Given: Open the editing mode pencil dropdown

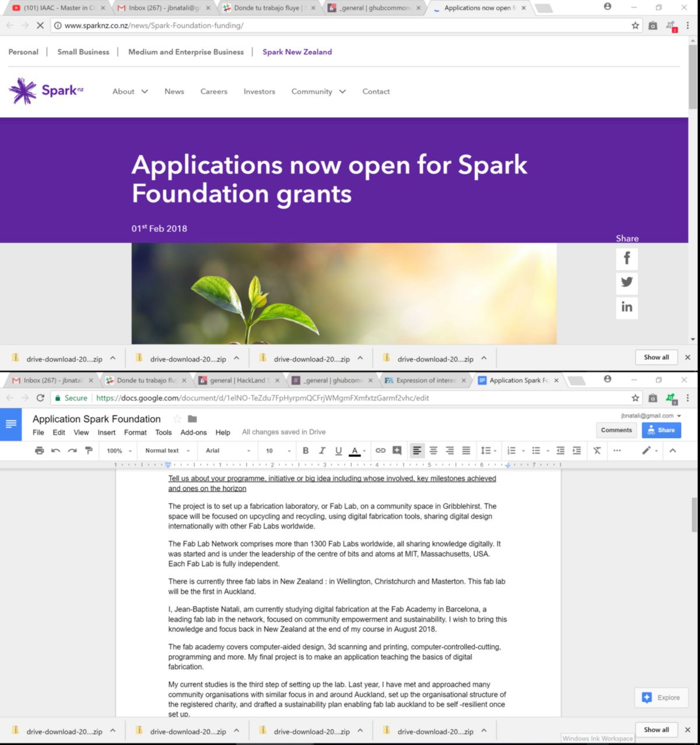Looking at the screenshot, I should coord(650,450).
